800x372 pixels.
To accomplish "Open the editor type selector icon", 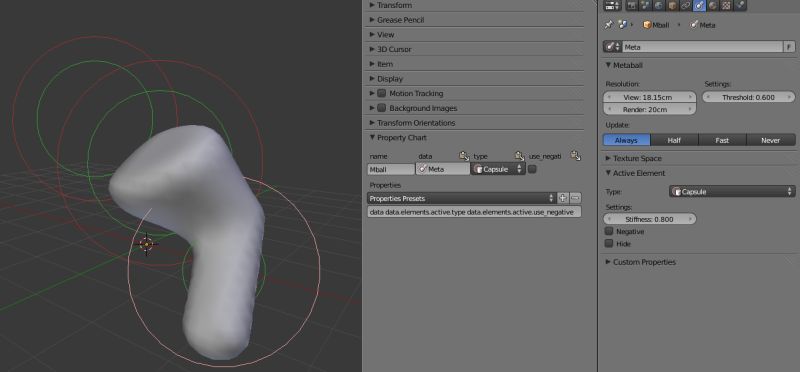I will click(612, 6).
